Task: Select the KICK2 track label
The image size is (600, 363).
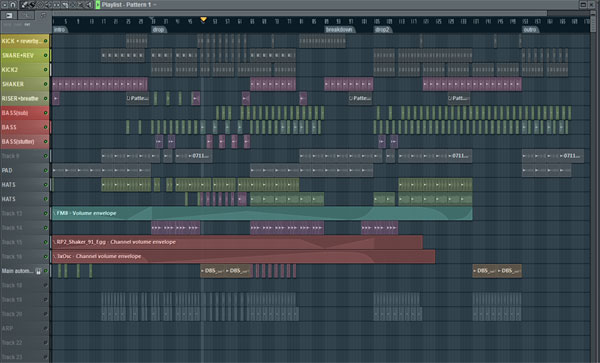Action: point(24,70)
